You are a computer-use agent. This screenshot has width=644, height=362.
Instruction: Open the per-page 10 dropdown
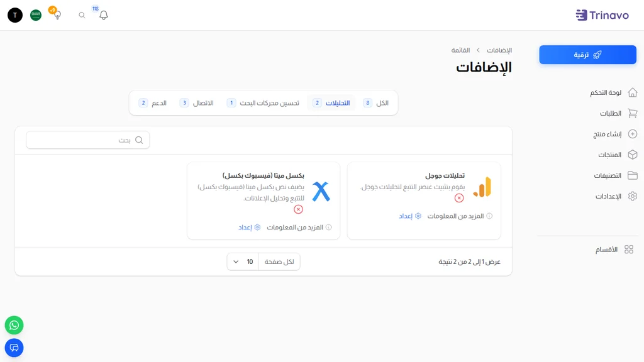tap(243, 262)
